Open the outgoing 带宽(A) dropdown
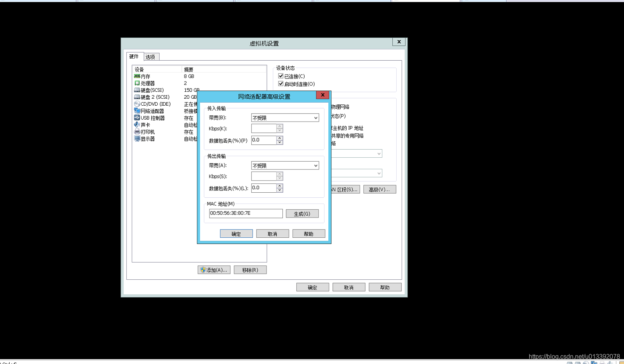This screenshot has width=624, height=364. click(285, 165)
